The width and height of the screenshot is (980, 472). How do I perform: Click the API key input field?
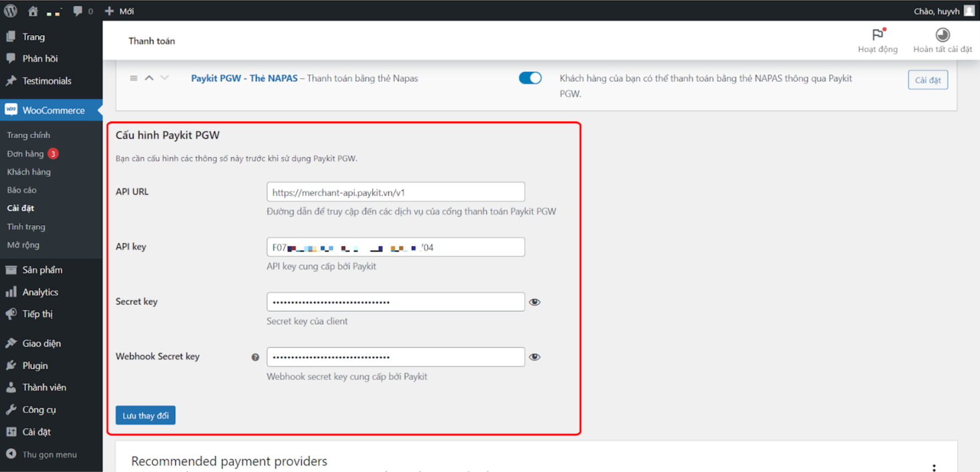pyautogui.click(x=395, y=247)
